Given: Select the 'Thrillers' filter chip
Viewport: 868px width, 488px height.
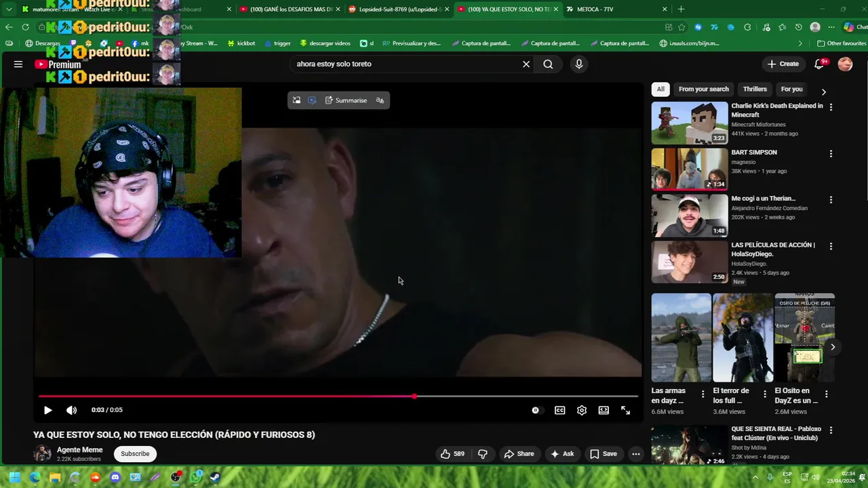Looking at the screenshot, I should point(755,89).
